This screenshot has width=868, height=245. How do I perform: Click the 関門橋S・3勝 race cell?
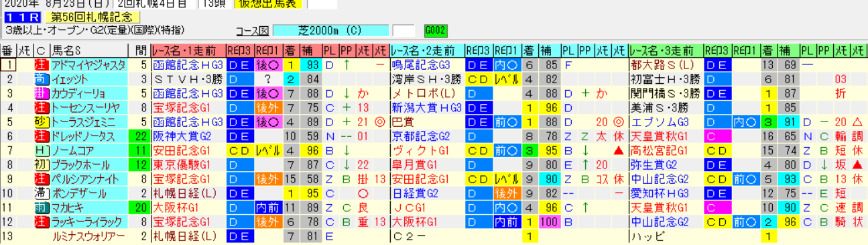pos(666,93)
